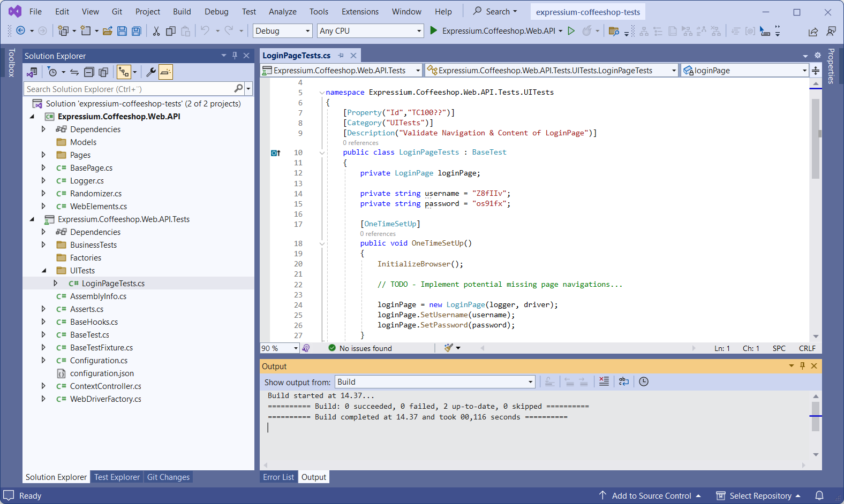Click the Open File folder icon
This screenshot has width=844, height=504.
[108, 31]
